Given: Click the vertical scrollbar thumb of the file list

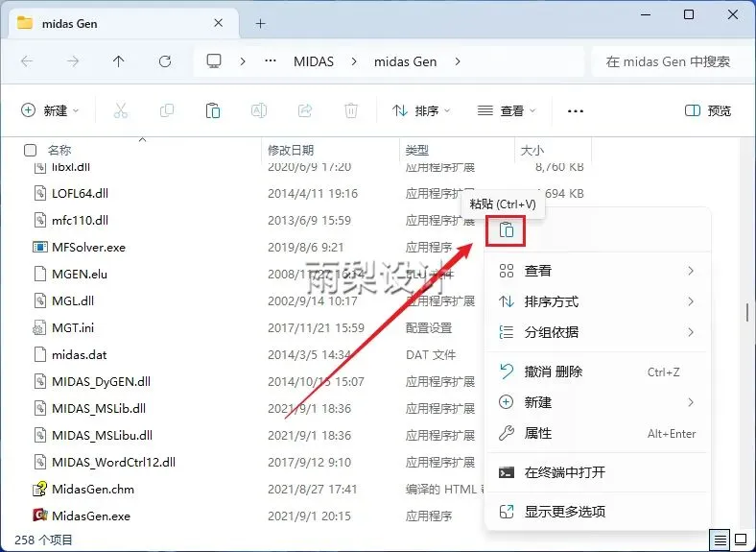Looking at the screenshot, I should (x=746, y=312).
